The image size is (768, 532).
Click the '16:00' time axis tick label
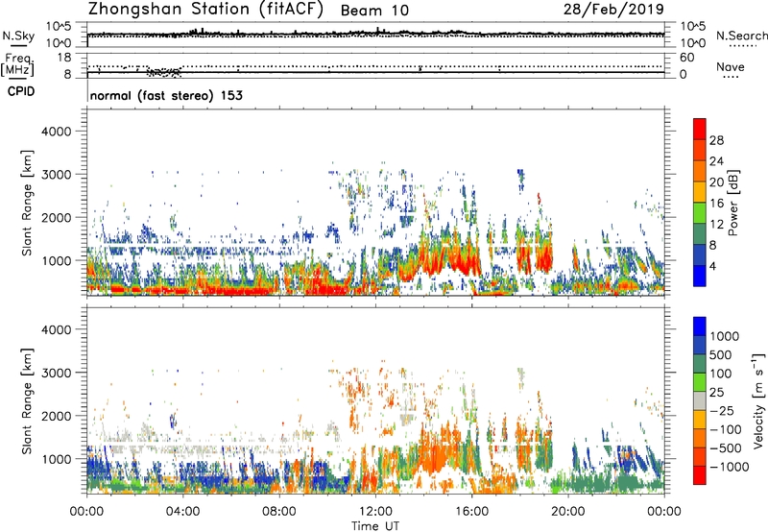(471, 512)
